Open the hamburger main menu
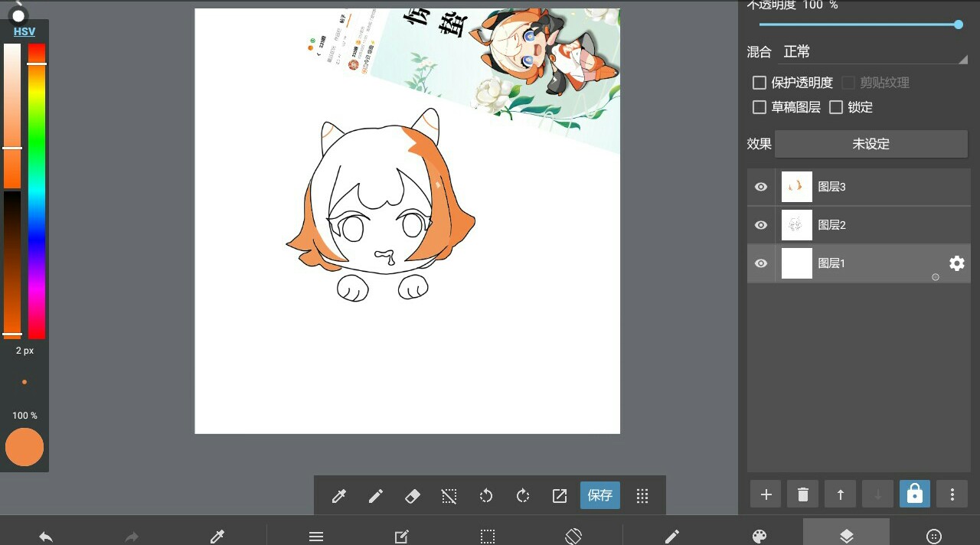980x545 pixels. tap(316, 537)
